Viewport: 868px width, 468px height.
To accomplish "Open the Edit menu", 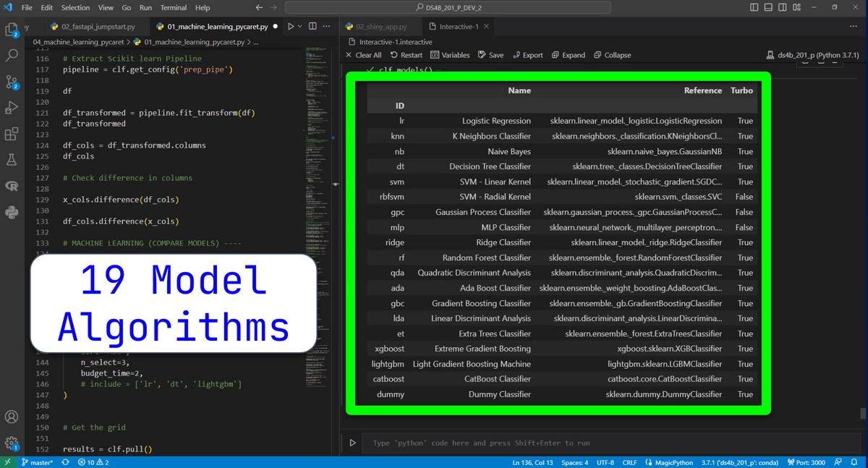I will [x=47, y=7].
